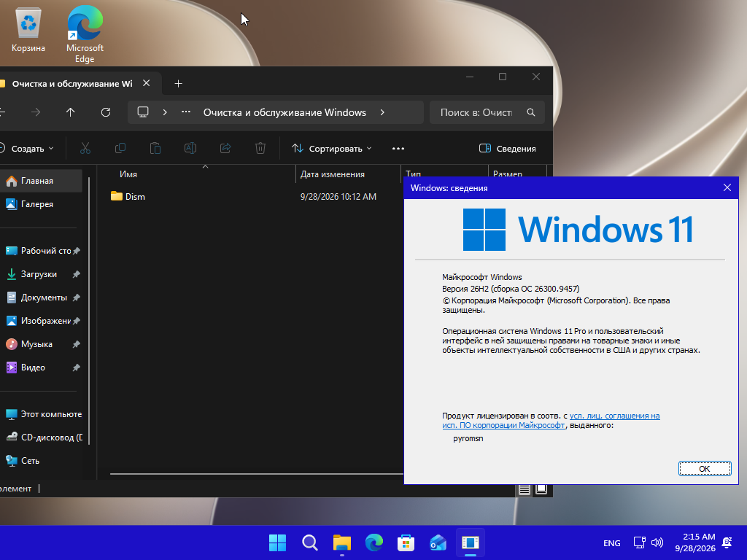Click the active winver taskbar icon
This screenshot has height=560, width=747.
[x=471, y=542]
